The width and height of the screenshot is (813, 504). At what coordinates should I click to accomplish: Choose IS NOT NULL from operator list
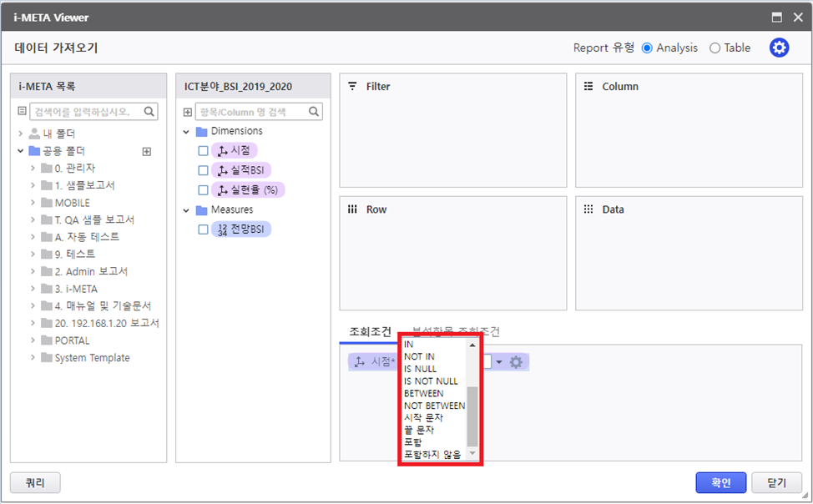point(431,381)
